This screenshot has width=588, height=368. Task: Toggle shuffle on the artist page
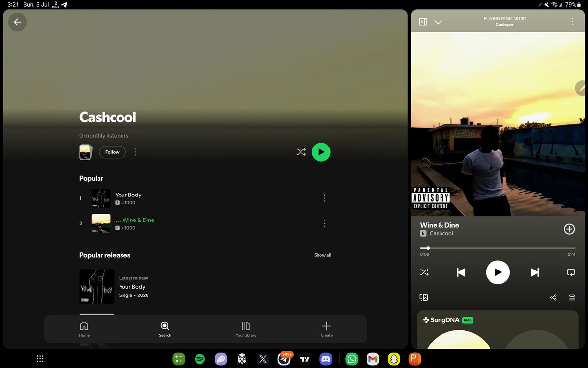pyautogui.click(x=301, y=152)
